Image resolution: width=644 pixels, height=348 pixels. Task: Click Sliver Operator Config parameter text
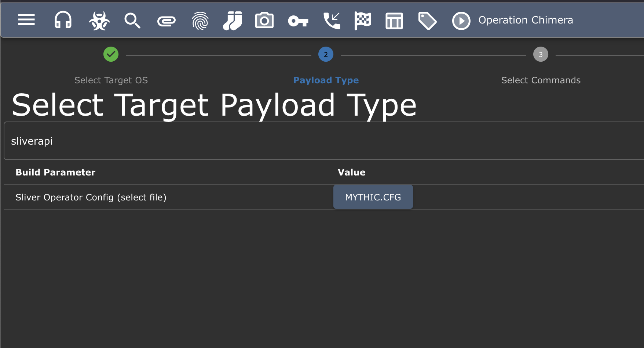[x=91, y=197]
